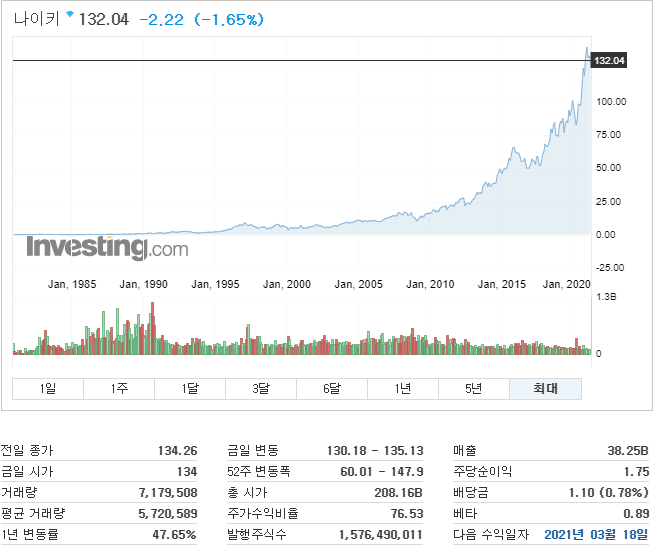
Task: Click the 52주 변동폭 range 60.01 - 147.9
Action: click(x=382, y=471)
